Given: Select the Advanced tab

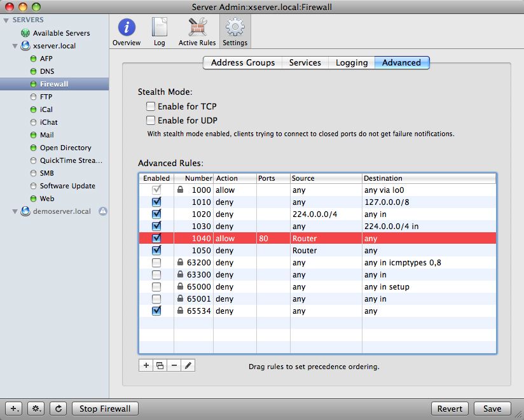Looking at the screenshot, I should pyautogui.click(x=402, y=62).
